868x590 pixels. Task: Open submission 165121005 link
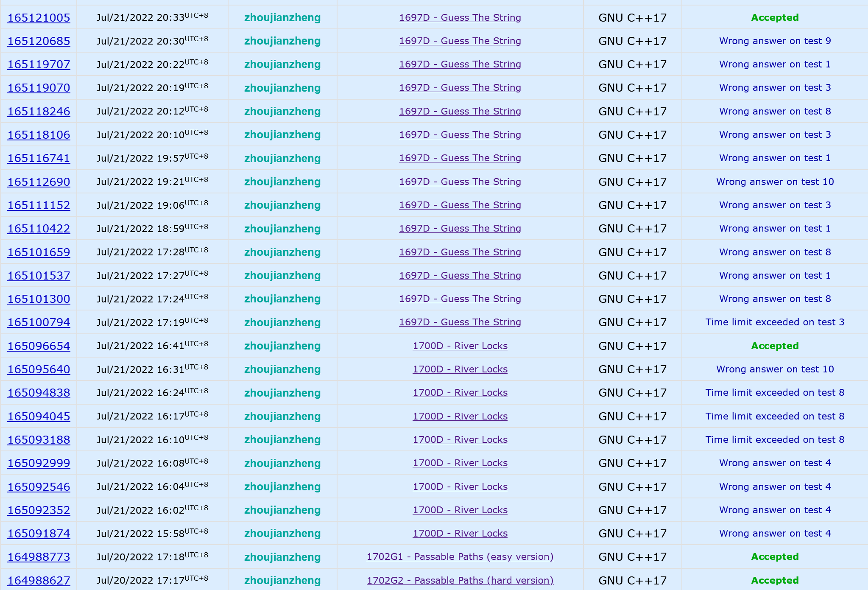[x=39, y=18]
